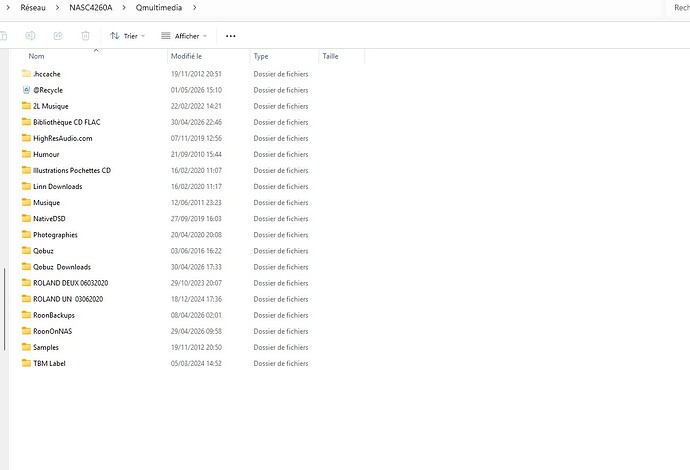Sort by the Type column header
This screenshot has width=690, height=470.
coord(261,56)
